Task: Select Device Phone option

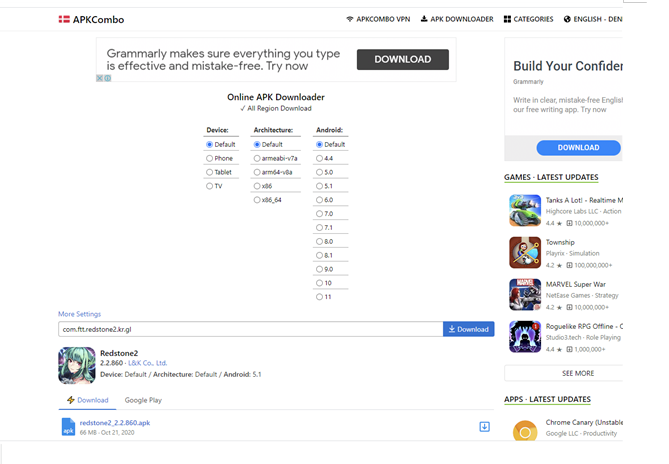Action: click(209, 158)
